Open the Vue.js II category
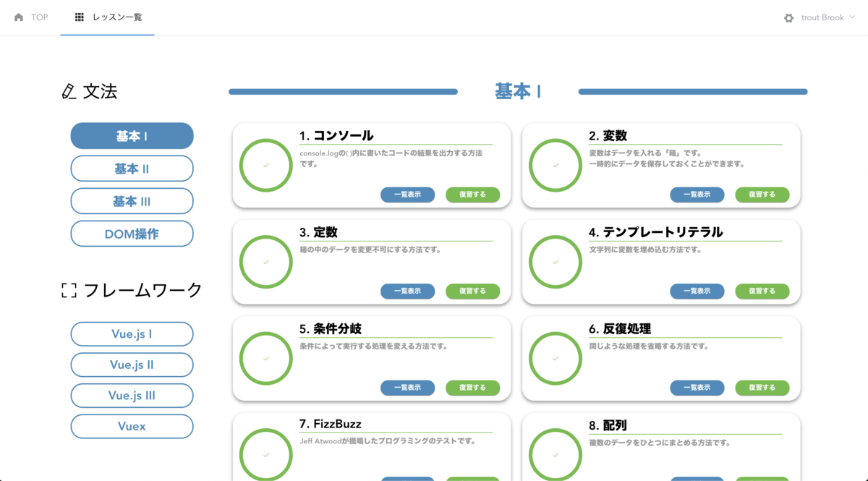Image resolution: width=868 pixels, height=481 pixels. coord(132,365)
